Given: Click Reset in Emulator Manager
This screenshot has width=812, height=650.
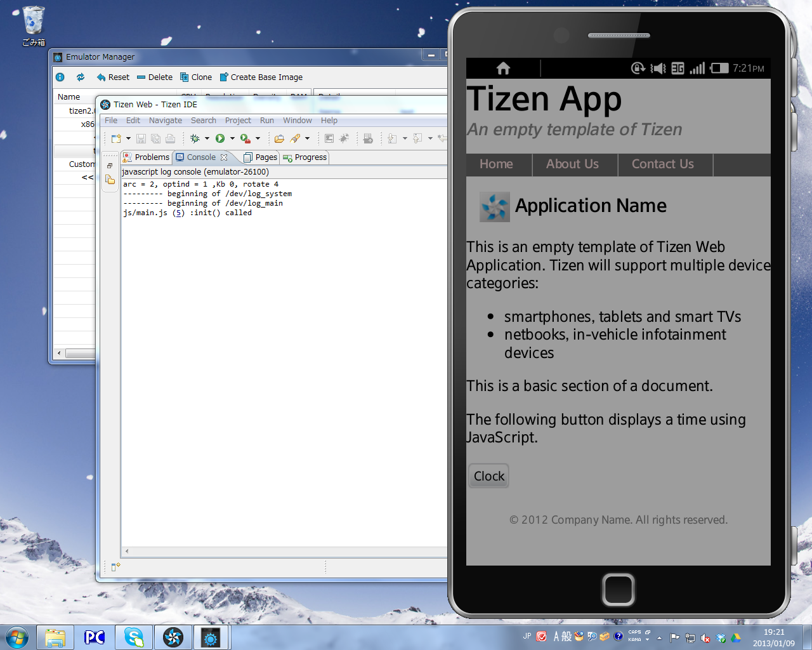Looking at the screenshot, I should (x=113, y=77).
